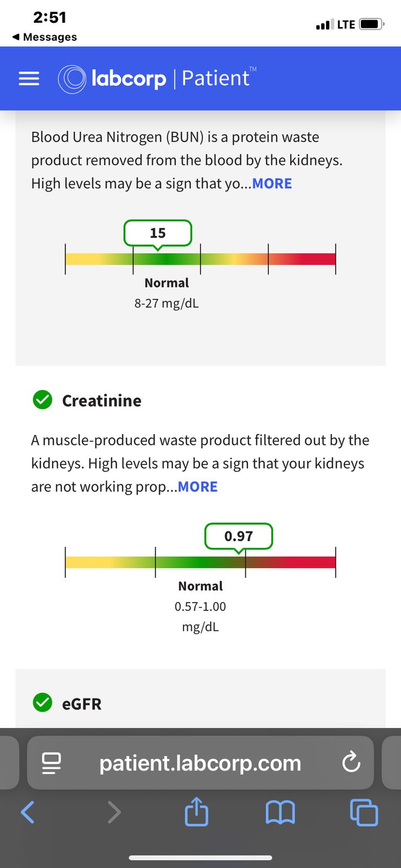The height and width of the screenshot is (868, 401).
Task: Show open tabs in Safari
Action: (364, 812)
